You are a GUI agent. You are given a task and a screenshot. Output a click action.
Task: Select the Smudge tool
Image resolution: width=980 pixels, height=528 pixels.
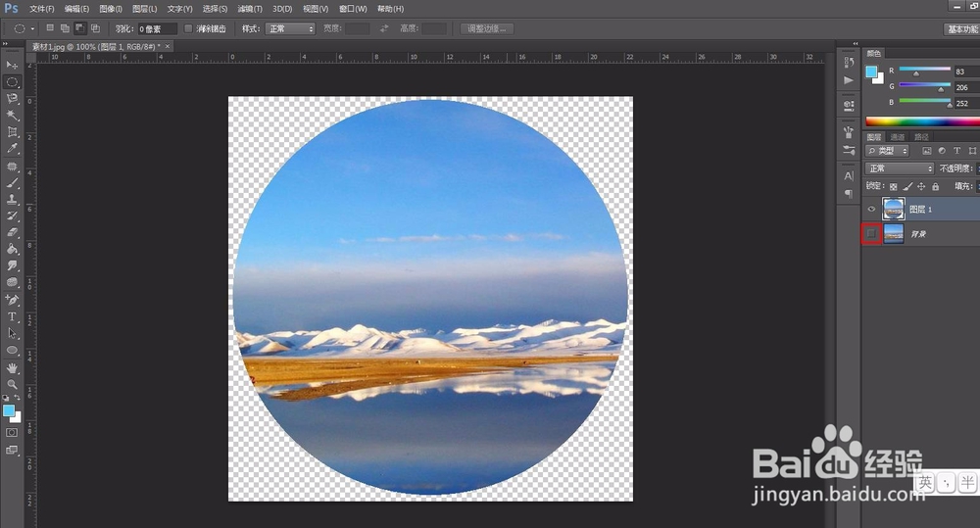point(12,265)
